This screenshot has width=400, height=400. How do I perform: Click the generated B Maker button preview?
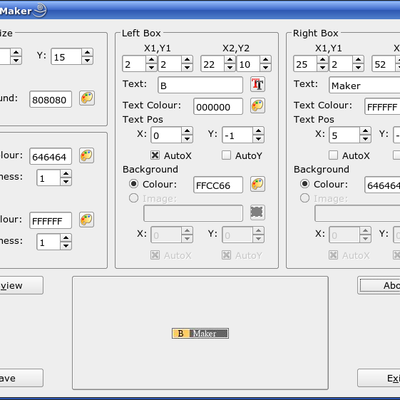click(x=200, y=333)
